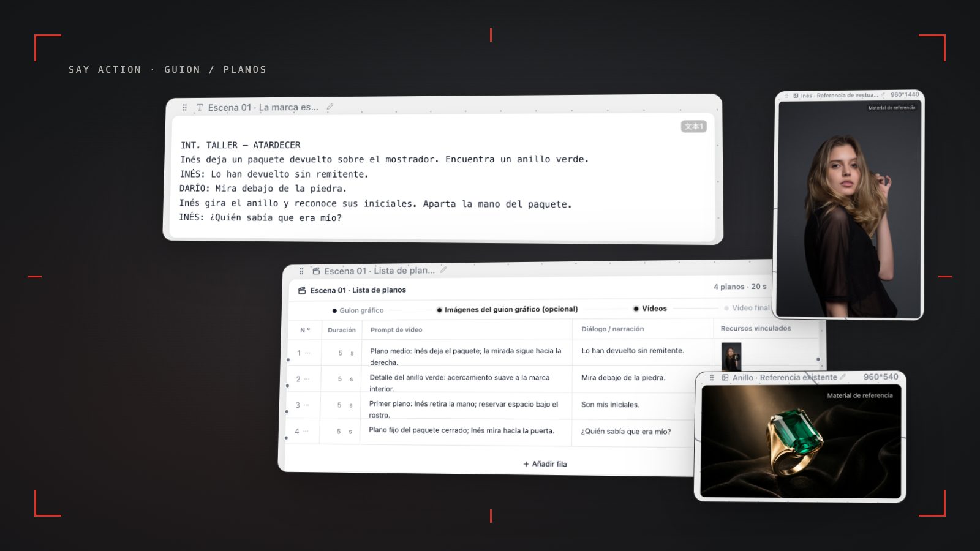This screenshot has width=980, height=551.
Task: Click dialogue '¿Quién sabía que era mío?' in table
Action: pos(625,432)
